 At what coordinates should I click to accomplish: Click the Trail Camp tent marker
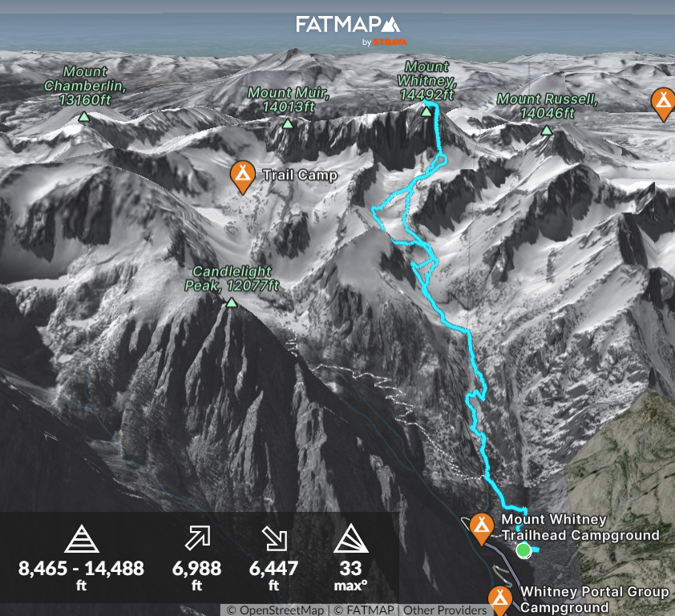coord(242,177)
